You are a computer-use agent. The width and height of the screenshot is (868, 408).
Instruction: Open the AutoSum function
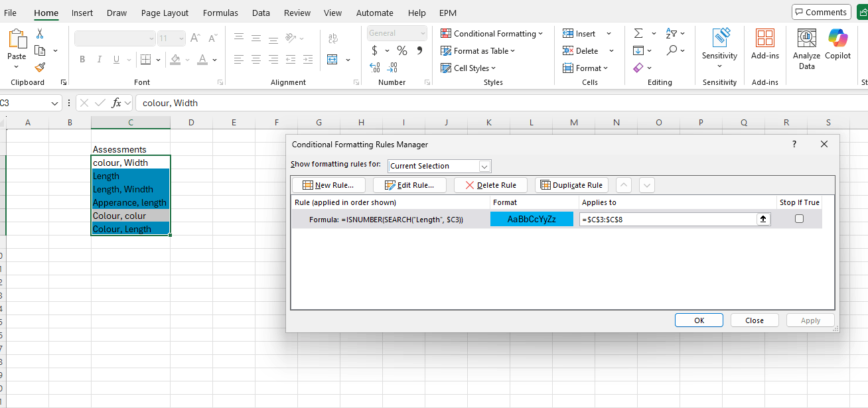pos(639,33)
